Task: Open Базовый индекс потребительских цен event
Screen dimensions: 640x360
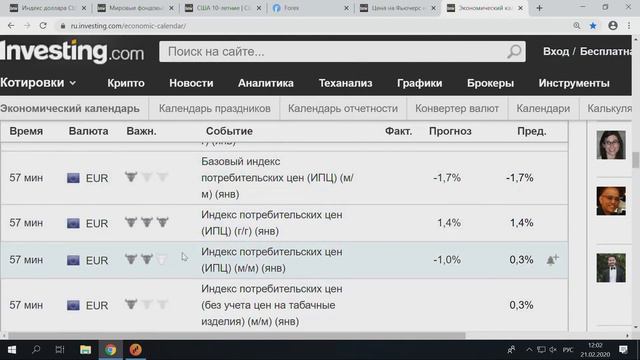Action: coord(277,178)
